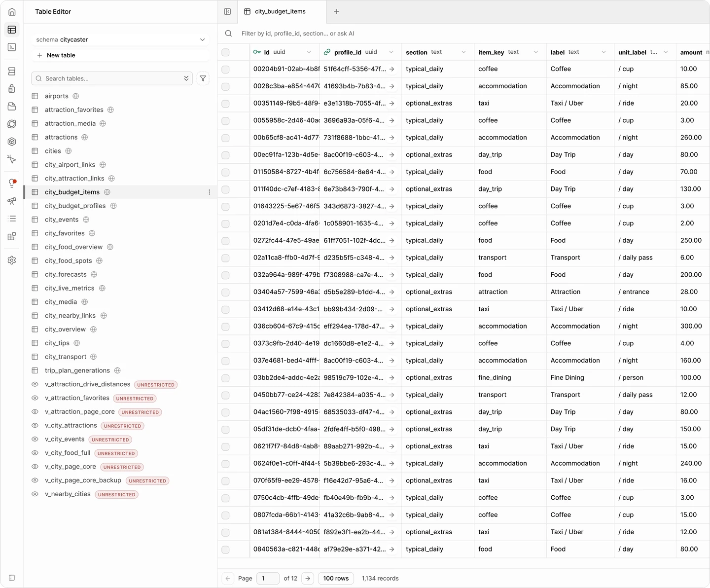Select the row with id 00204b91
This screenshot has height=588, width=710.
point(225,70)
